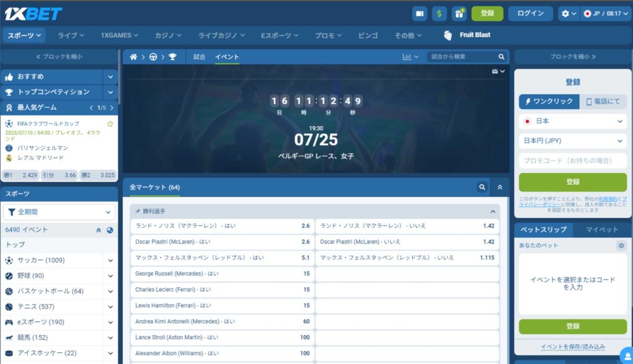Go to next popular game arrow
The image size is (633, 364).
112,108
